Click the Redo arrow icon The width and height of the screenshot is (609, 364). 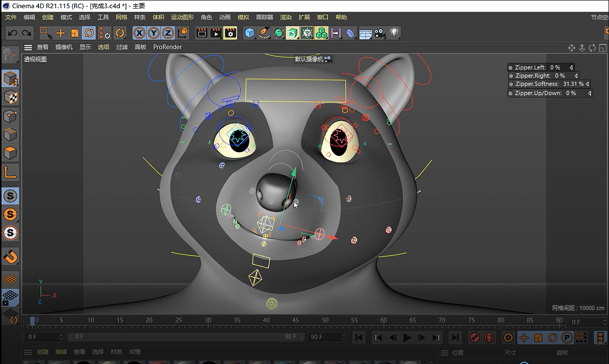click(x=27, y=33)
